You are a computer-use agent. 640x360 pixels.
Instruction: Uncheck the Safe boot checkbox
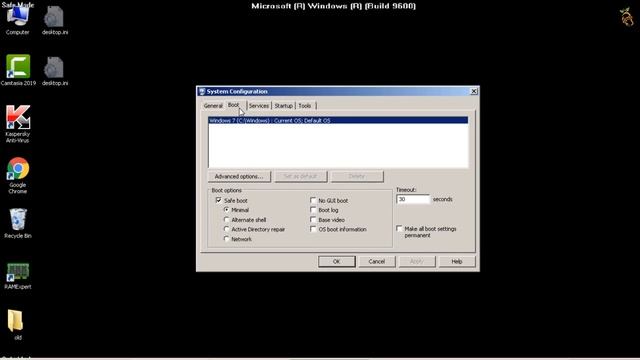pyautogui.click(x=219, y=200)
